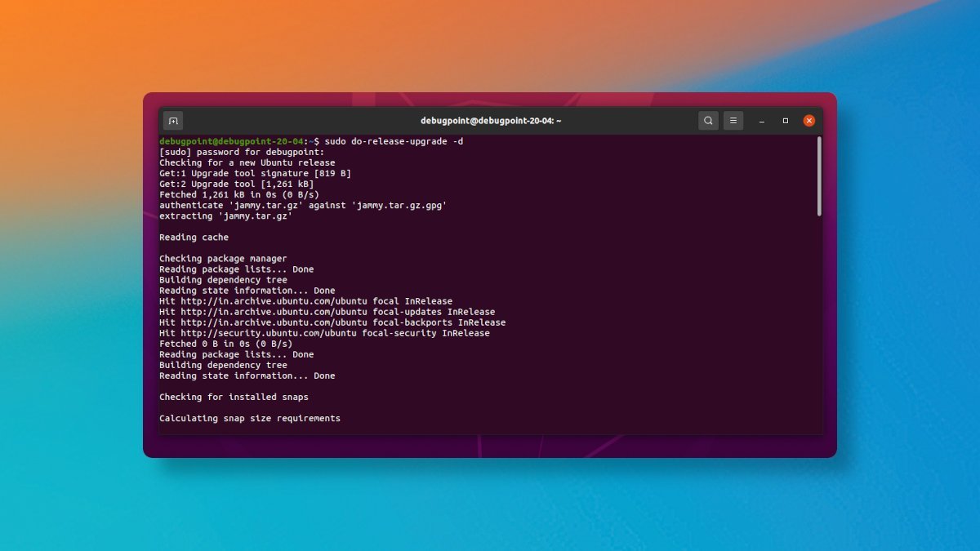This screenshot has height=551, width=980.
Task: Click the terminal's vertical scrollbar thumb
Action: [x=819, y=176]
